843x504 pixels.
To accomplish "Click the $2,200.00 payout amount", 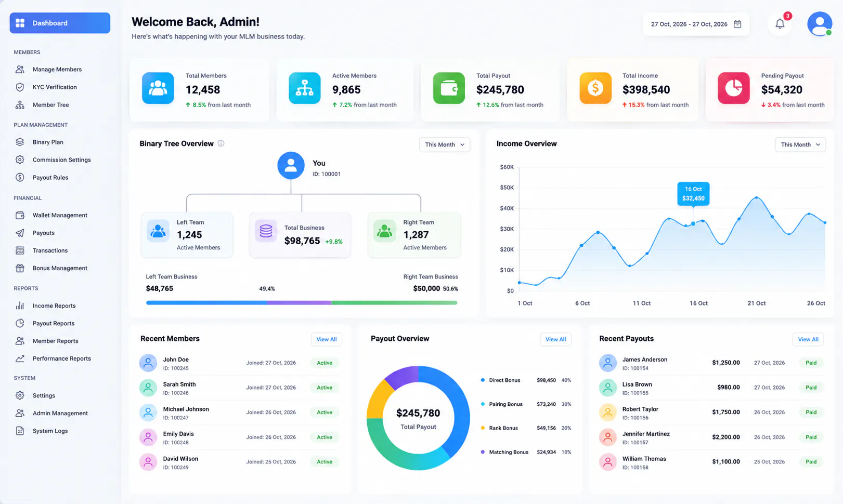I will pos(726,437).
